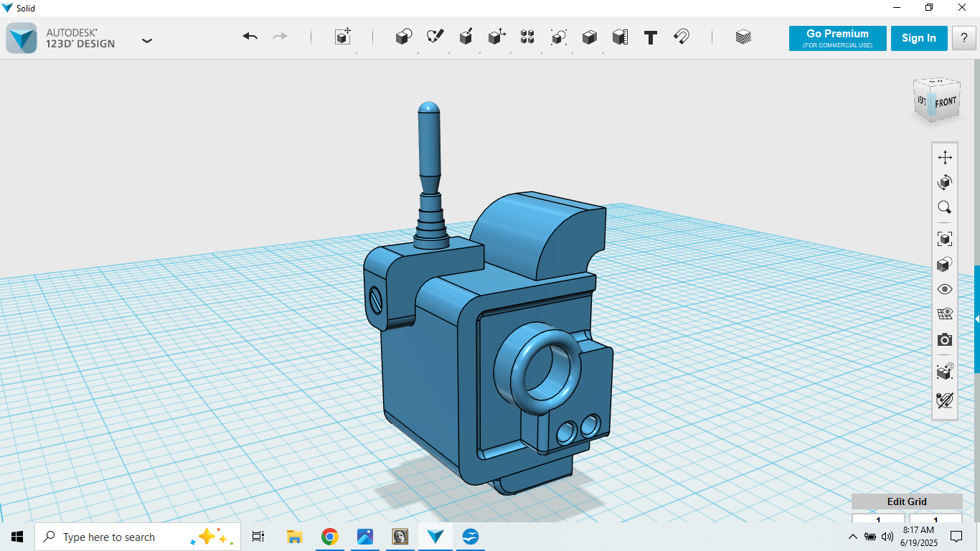Open the volume control in tray
Viewport: 980px width, 551px height.
coord(887,537)
